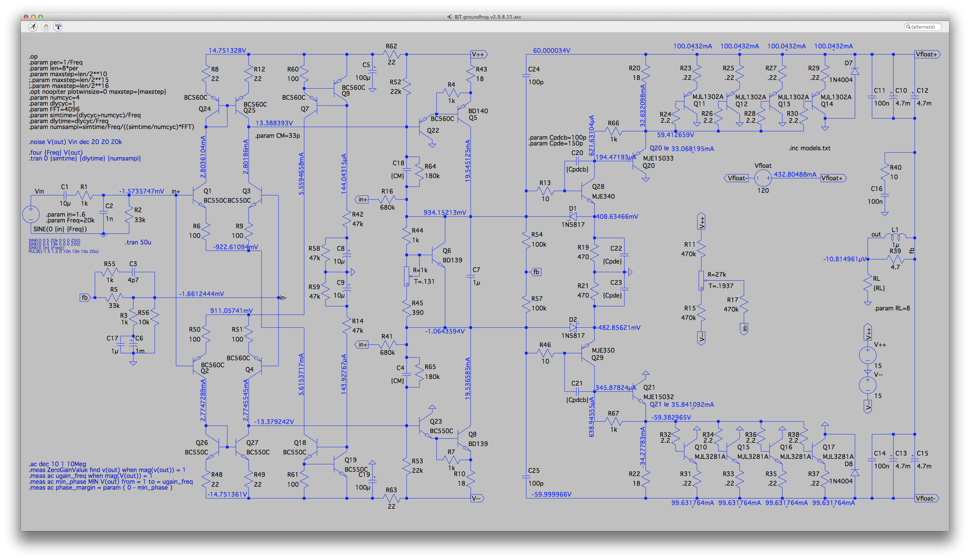Click the 432.80488mA current readout
970x560 pixels.
pyautogui.click(x=795, y=174)
